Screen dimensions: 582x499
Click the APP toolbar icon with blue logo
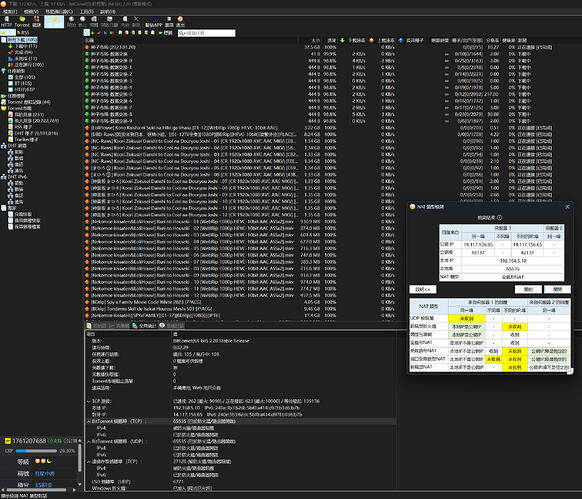click(x=154, y=22)
